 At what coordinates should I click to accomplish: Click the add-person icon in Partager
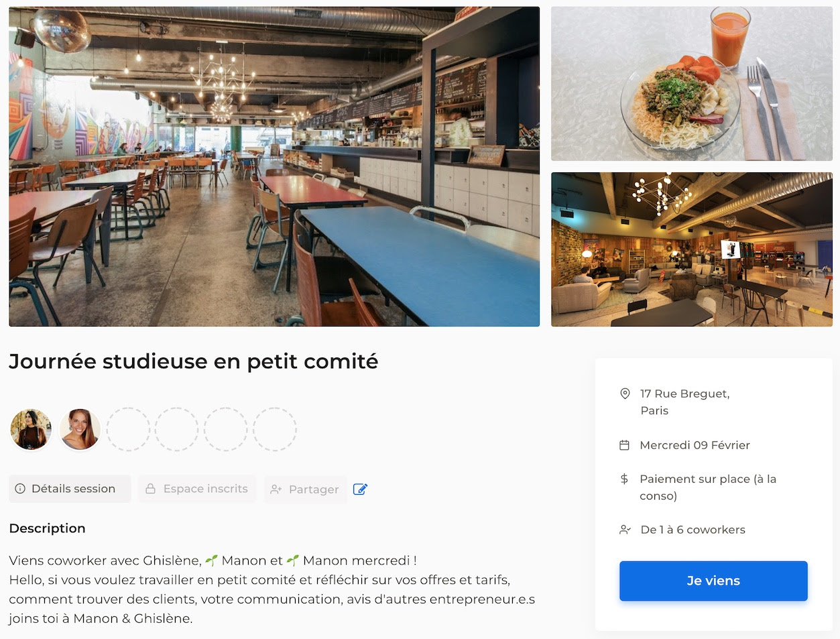tap(276, 489)
